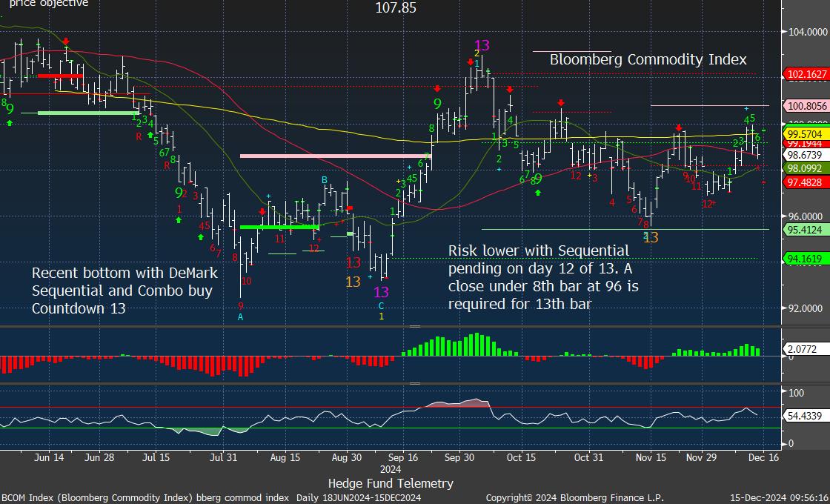Select the Nov 15 date label
The width and height of the screenshot is (830, 504).
(x=651, y=457)
